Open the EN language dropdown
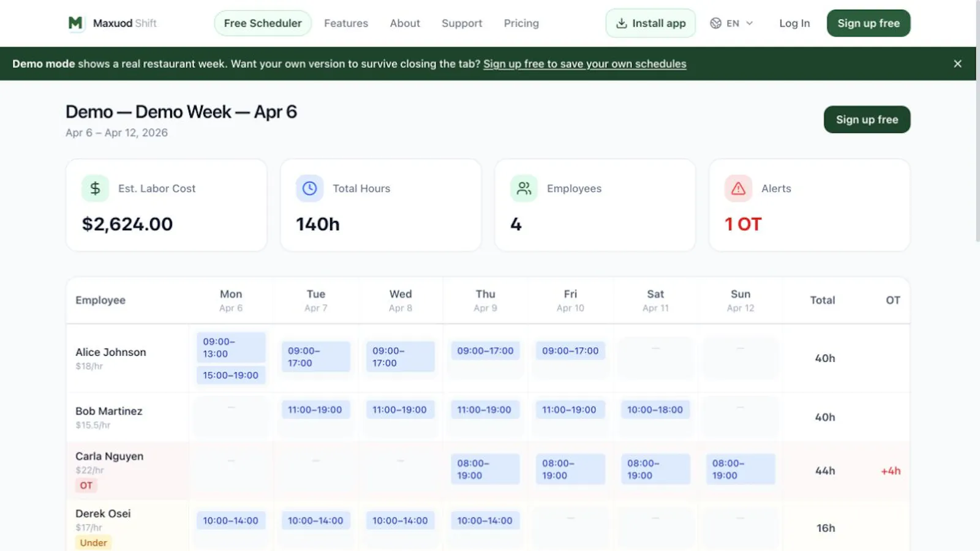The width and height of the screenshot is (980, 551). coord(732,23)
